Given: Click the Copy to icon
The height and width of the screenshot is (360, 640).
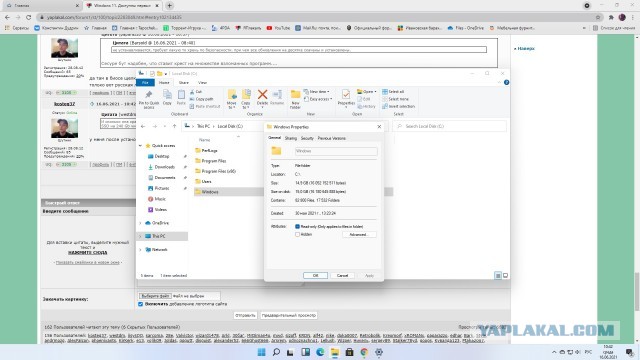Looking at the screenshot, I should coord(246,95).
